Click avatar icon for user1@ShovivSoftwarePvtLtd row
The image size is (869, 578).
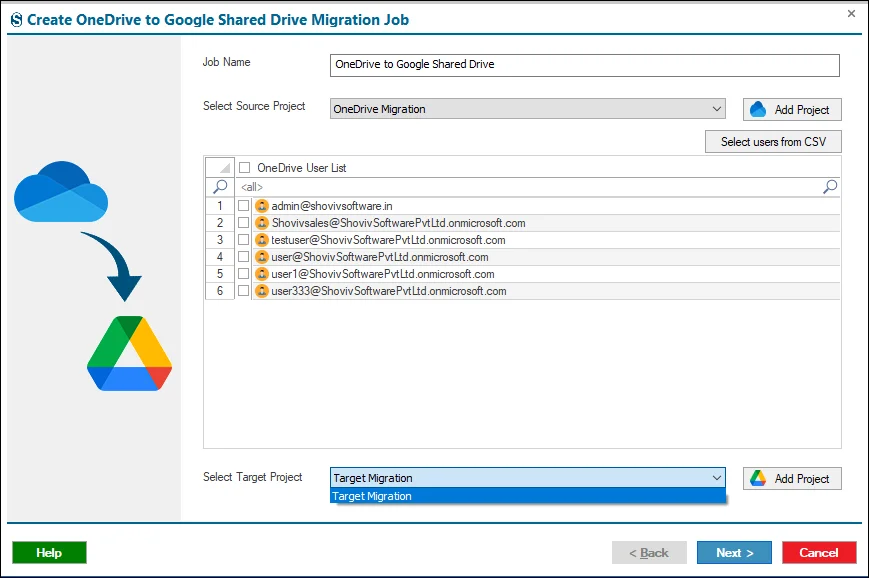pos(262,274)
